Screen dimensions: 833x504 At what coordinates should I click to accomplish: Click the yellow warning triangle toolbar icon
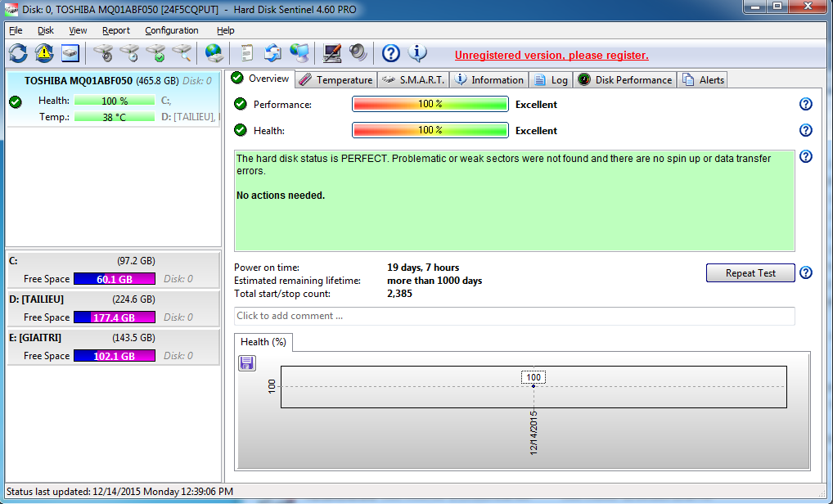(44, 54)
